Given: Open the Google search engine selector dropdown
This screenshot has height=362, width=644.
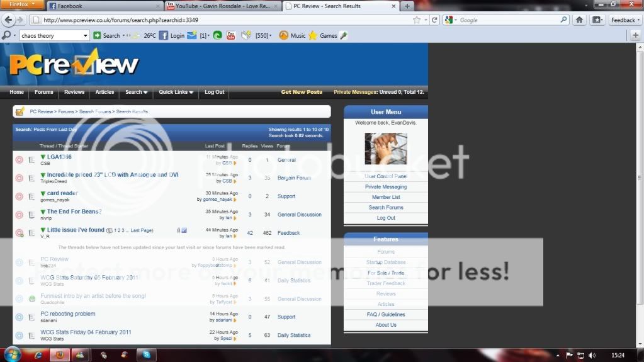Looking at the screenshot, I should pyautogui.click(x=456, y=20).
